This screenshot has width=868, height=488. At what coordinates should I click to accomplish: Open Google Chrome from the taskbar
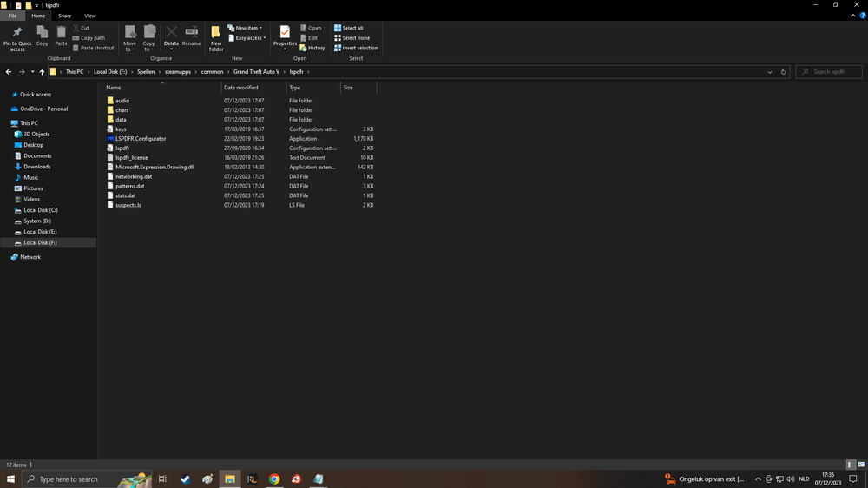274,479
